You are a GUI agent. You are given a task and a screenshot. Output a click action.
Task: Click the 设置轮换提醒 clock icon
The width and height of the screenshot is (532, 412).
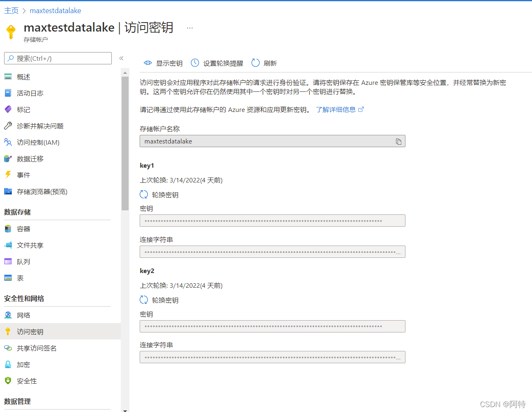coord(195,63)
